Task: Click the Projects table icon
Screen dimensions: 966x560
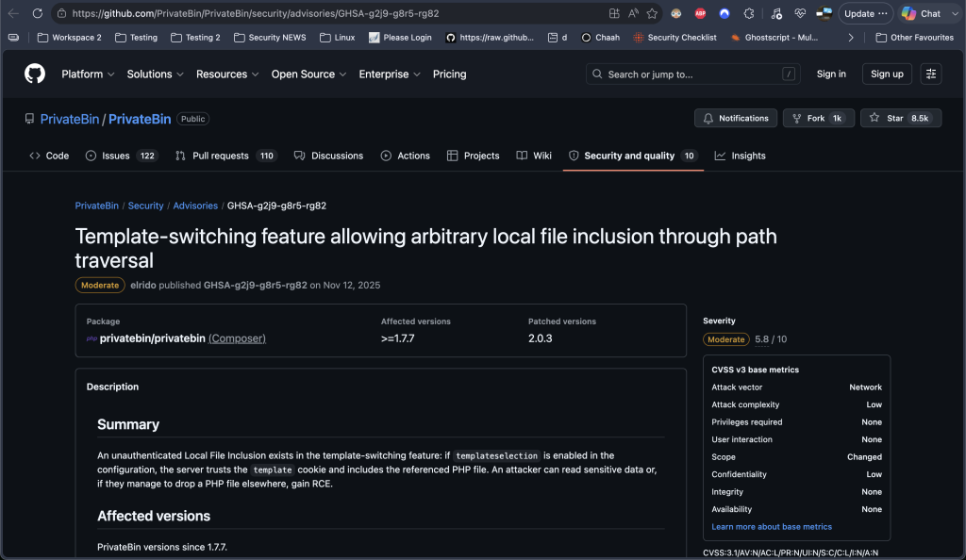Action: 452,156
